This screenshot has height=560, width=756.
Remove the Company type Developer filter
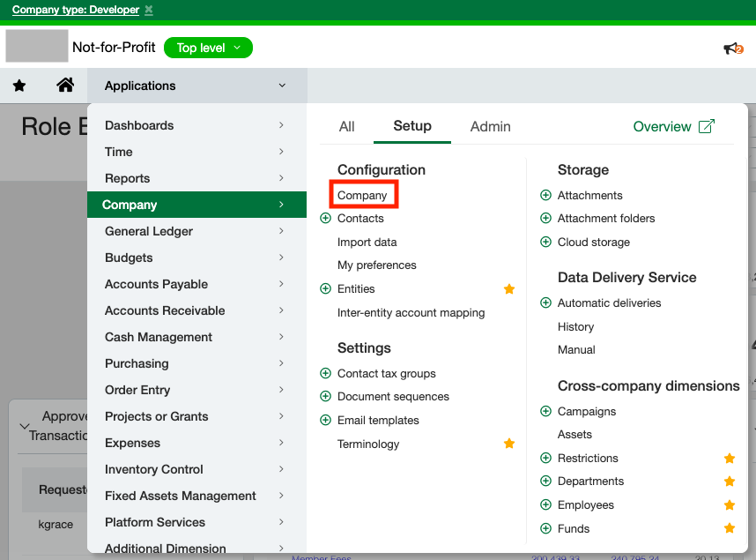point(149,10)
